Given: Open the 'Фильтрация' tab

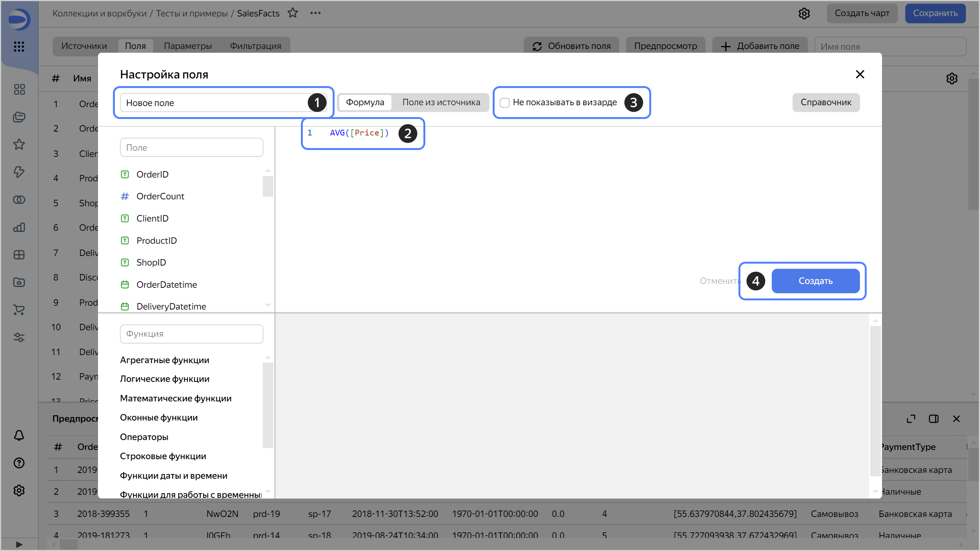Looking at the screenshot, I should click(x=255, y=46).
